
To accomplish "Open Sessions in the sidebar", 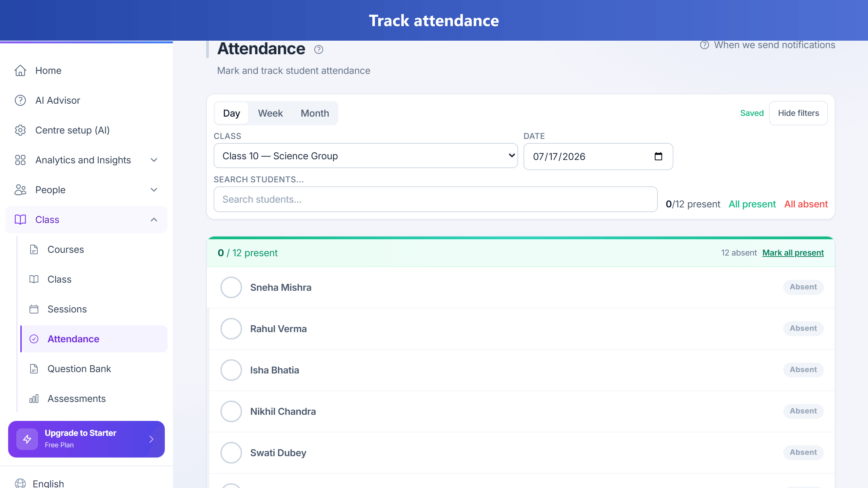I will (94, 309).
